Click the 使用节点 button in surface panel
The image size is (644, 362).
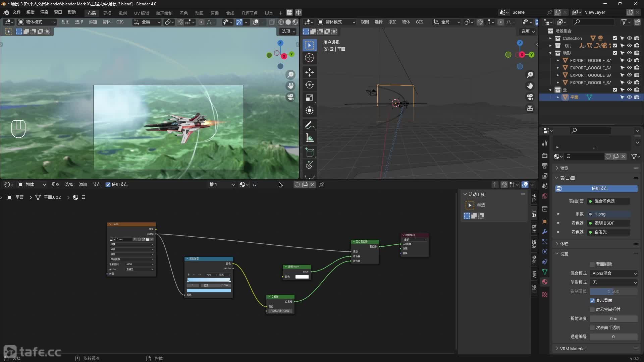click(x=596, y=188)
